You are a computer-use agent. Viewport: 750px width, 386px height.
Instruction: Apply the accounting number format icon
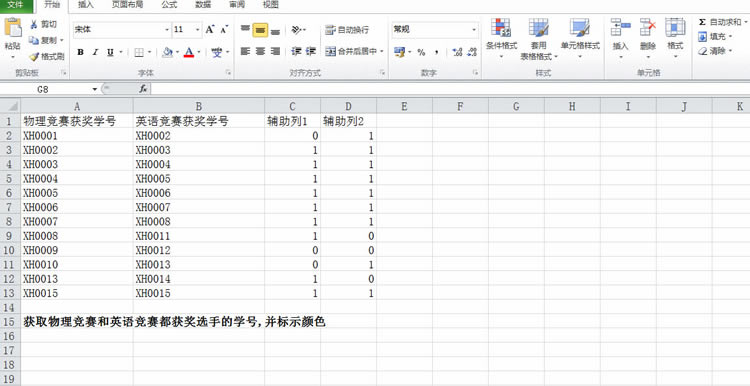pyautogui.click(x=399, y=52)
